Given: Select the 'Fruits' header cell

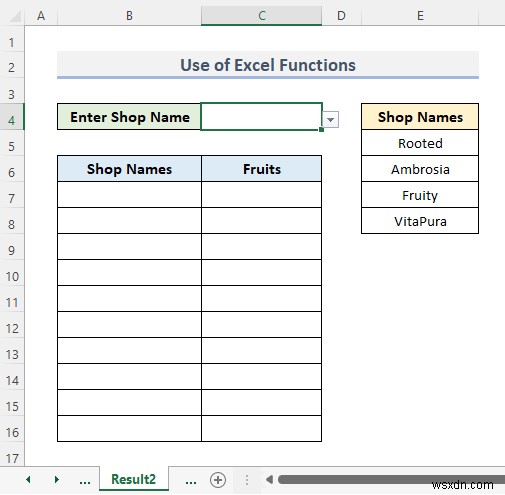Looking at the screenshot, I should [x=262, y=169].
